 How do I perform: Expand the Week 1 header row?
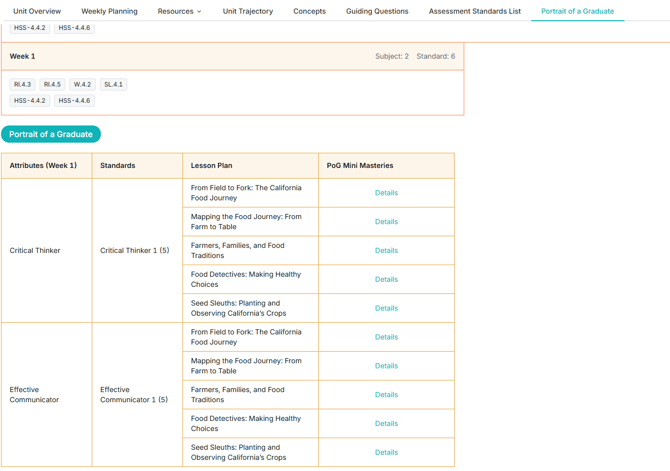pos(232,56)
